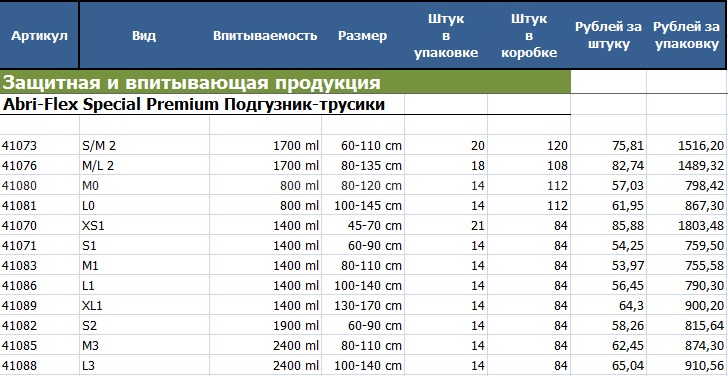Click article cell 41080
728x376 pixels.
[39, 186]
